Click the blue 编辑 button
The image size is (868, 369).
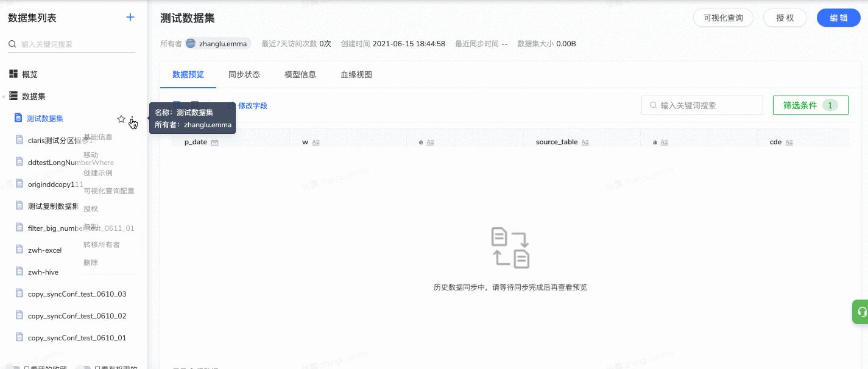click(x=838, y=18)
